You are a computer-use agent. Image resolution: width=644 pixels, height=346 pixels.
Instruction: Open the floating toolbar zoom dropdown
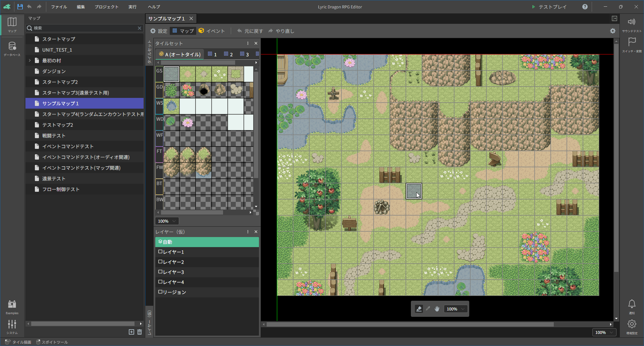[x=455, y=309]
